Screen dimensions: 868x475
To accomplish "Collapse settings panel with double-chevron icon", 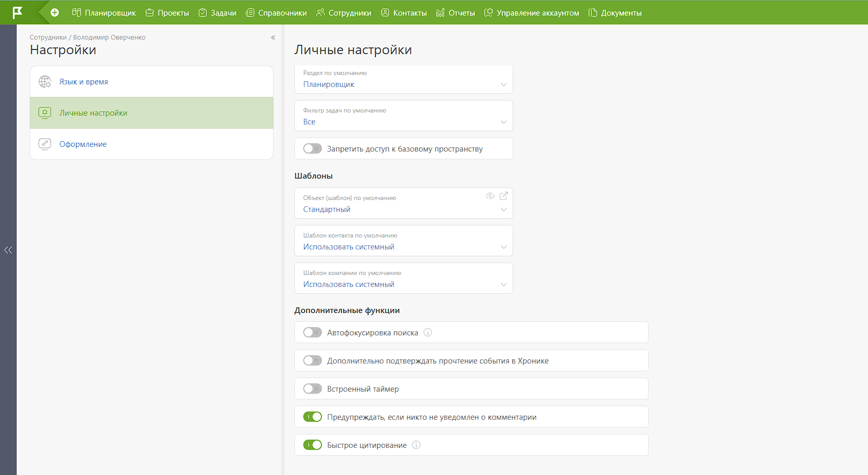I will tap(273, 37).
